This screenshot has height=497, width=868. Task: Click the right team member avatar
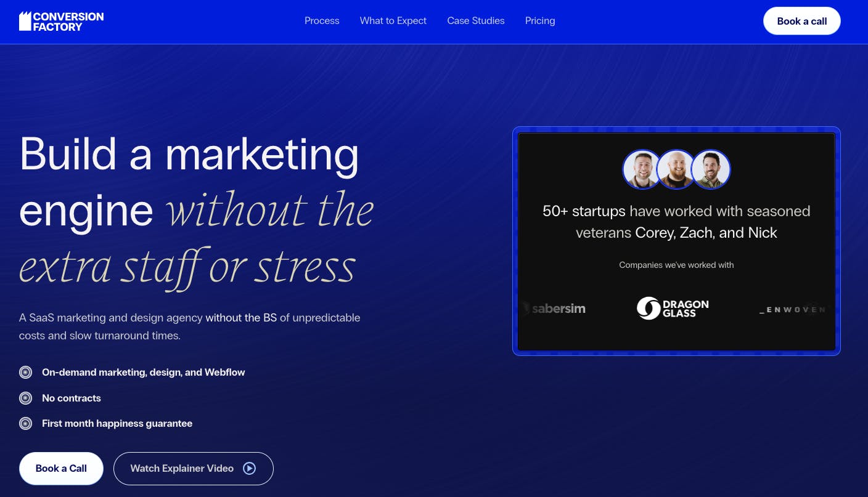[x=711, y=169]
